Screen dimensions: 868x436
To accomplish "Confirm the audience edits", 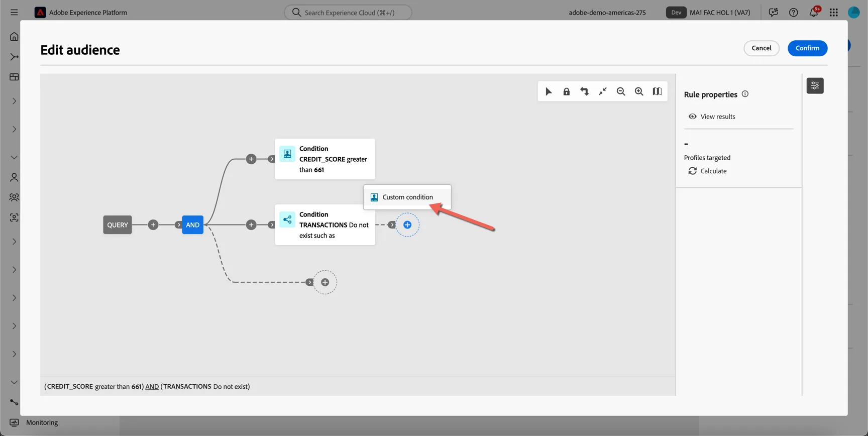I will click(x=807, y=48).
